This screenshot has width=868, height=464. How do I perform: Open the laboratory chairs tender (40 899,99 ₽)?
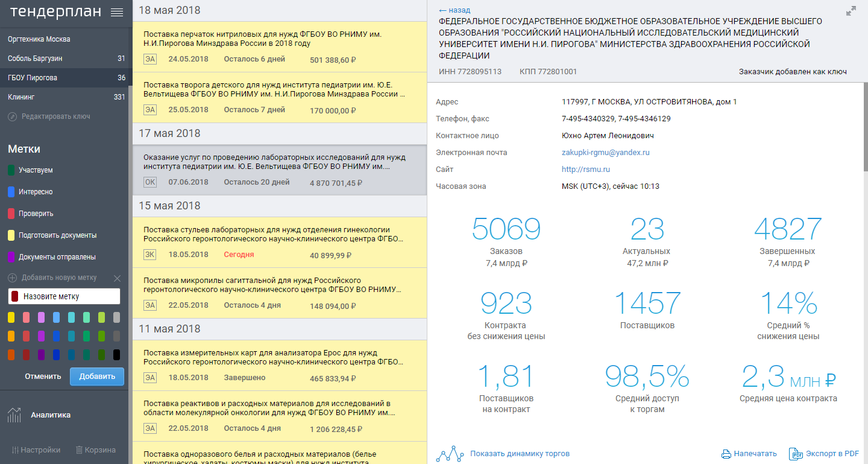280,243
